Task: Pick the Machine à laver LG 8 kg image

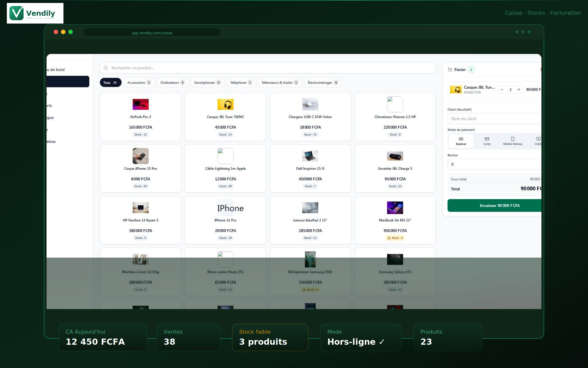Action: tap(140, 260)
